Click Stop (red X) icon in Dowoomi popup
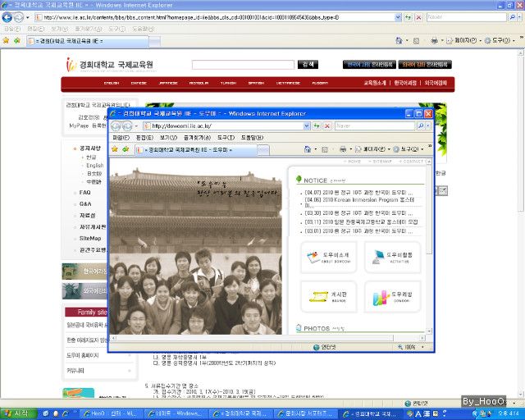Image resolution: width=525 pixels, height=420 pixels. pyautogui.click(x=327, y=126)
